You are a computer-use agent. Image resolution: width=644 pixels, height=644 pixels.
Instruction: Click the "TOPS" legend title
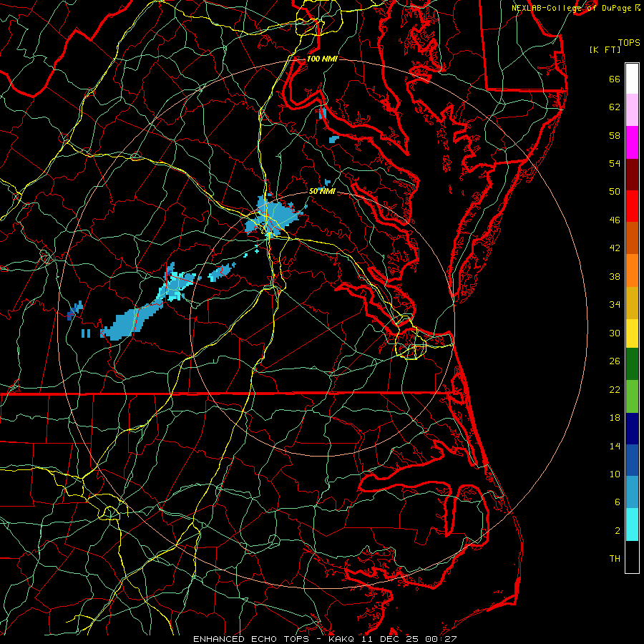pyautogui.click(x=629, y=43)
